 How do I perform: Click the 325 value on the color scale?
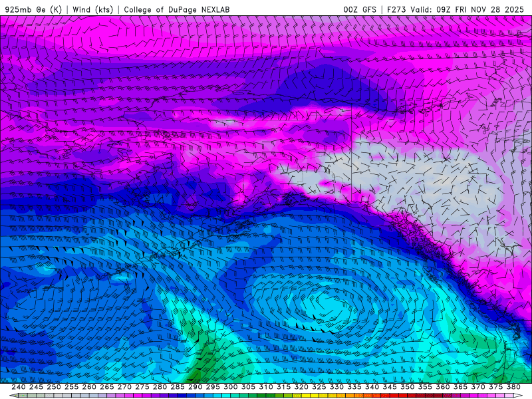[319, 387]
